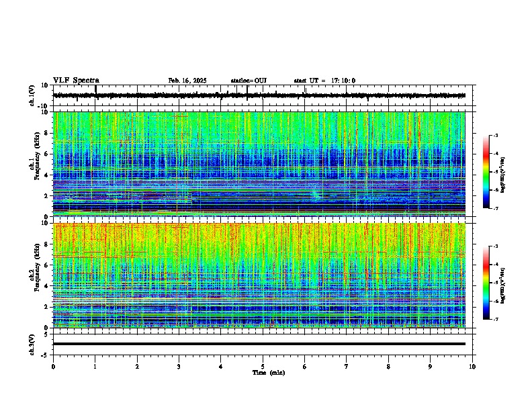Click the "-7" value on ch.2 color bar

click(496, 320)
